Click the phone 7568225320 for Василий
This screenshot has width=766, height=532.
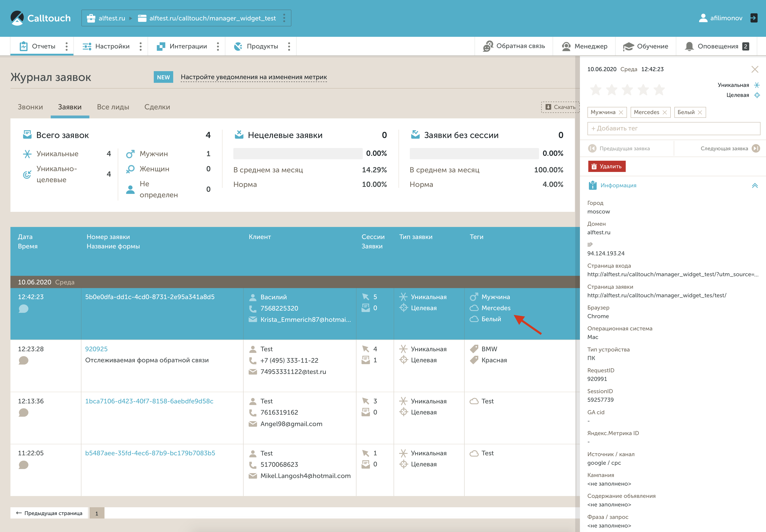(x=279, y=308)
